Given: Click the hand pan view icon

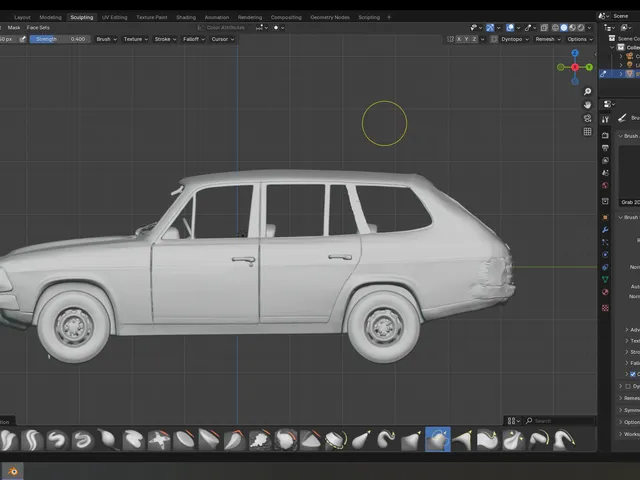Looking at the screenshot, I should [587, 105].
